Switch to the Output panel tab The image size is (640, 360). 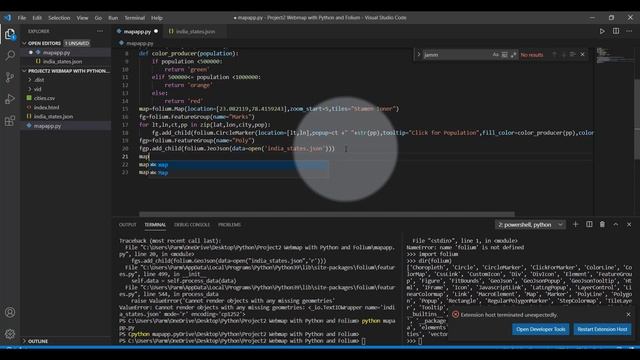[x=127, y=225]
